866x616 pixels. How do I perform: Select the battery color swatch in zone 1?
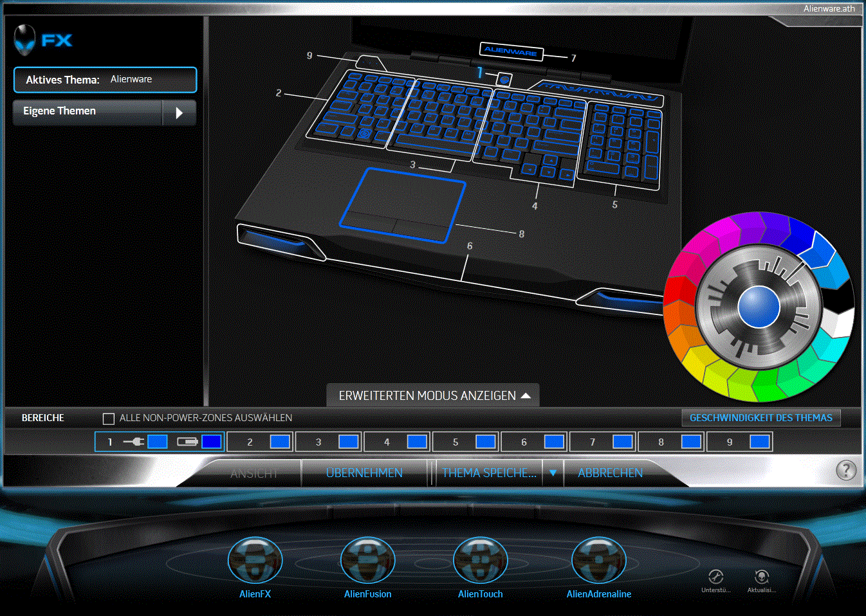click(211, 442)
